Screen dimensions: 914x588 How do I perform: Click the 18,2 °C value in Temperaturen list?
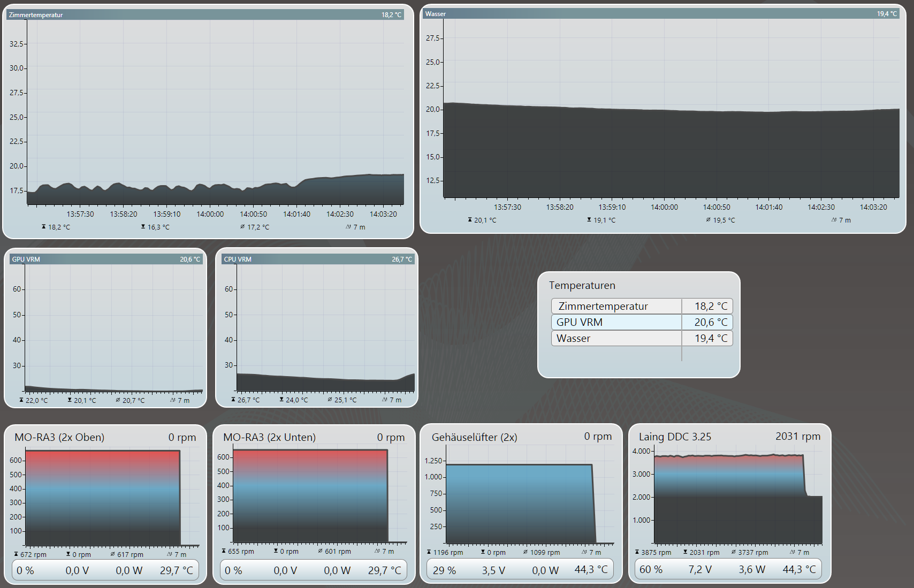(711, 306)
